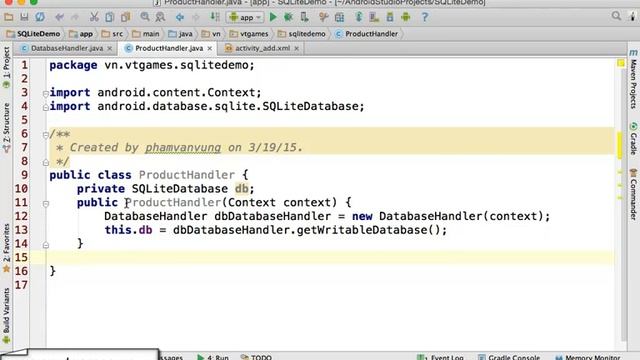This screenshot has height=360, width=640.
Task: Click the Redo arrow icon
Action: [x=75, y=17]
